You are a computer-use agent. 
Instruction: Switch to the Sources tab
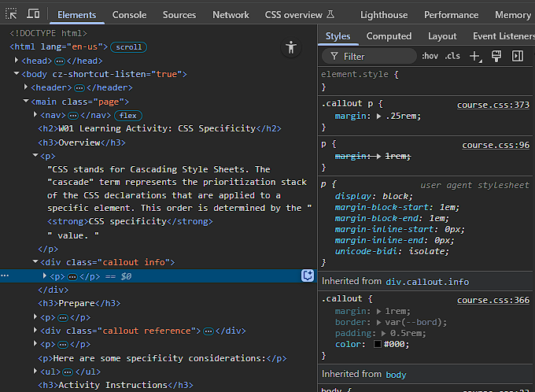coord(179,15)
